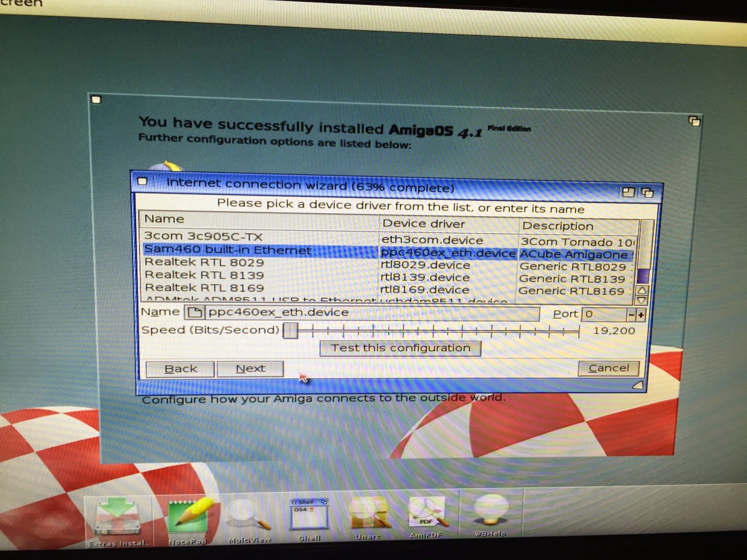Increase the Port with the plus button
Viewport: 747px width, 560px height.
[641, 315]
